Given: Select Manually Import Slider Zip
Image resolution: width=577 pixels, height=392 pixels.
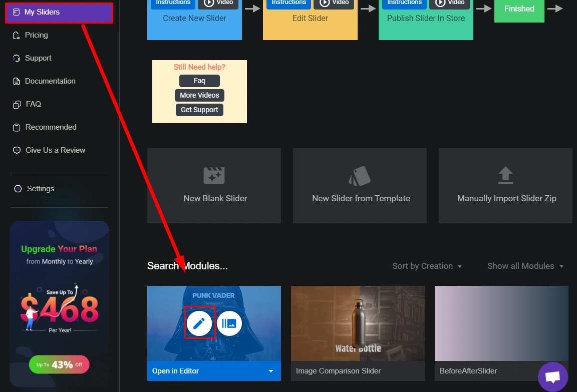Looking at the screenshot, I should pyautogui.click(x=505, y=186).
